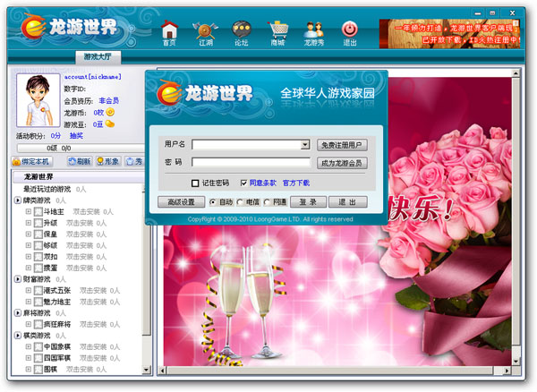Click the 登录 login button
537x392 pixels.
coord(308,202)
